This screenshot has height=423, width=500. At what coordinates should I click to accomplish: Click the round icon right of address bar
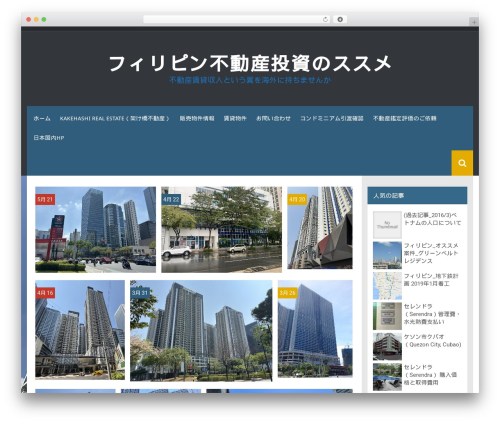tap(340, 19)
